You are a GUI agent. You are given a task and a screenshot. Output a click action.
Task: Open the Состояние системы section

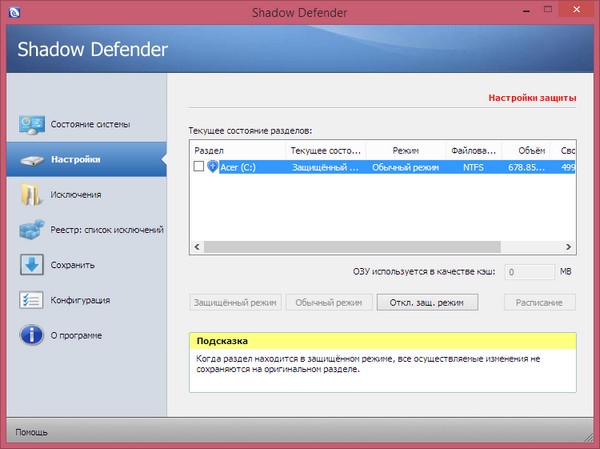tap(105, 124)
